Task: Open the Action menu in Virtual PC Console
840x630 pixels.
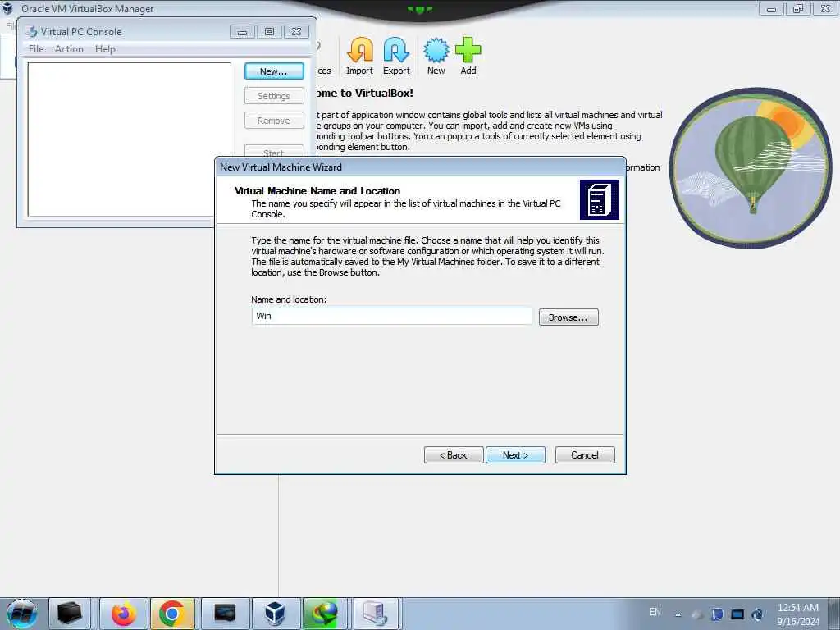Action: click(69, 48)
